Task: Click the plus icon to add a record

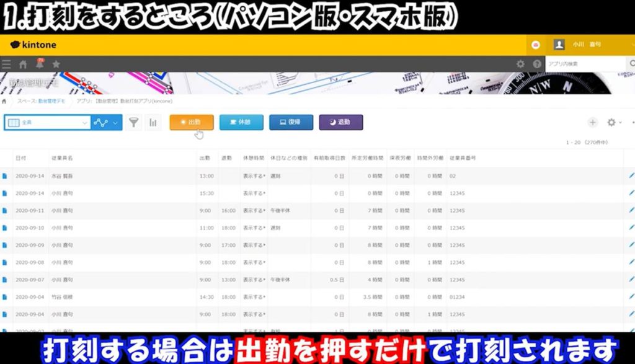Action: (593, 122)
